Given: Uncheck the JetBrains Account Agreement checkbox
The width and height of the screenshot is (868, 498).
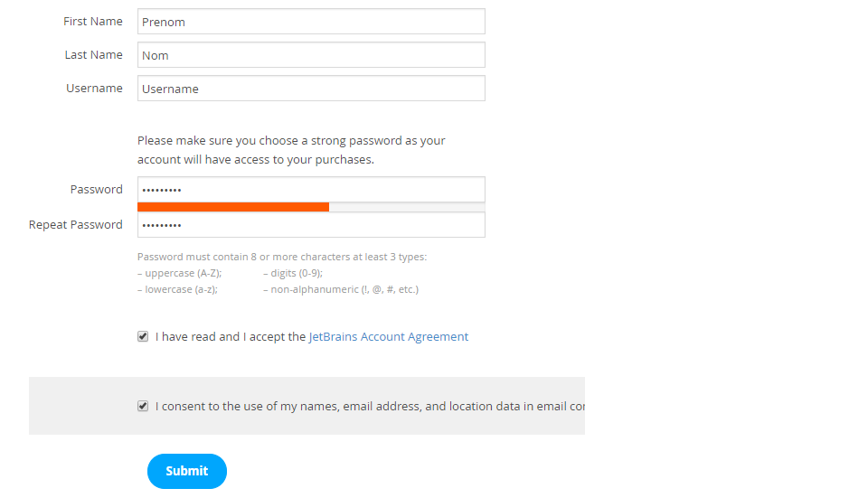Looking at the screenshot, I should (x=143, y=336).
